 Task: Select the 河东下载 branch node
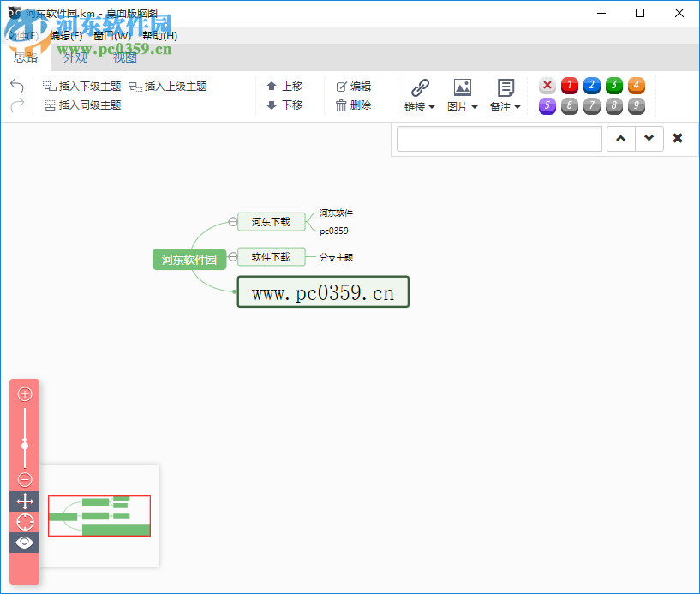271,221
